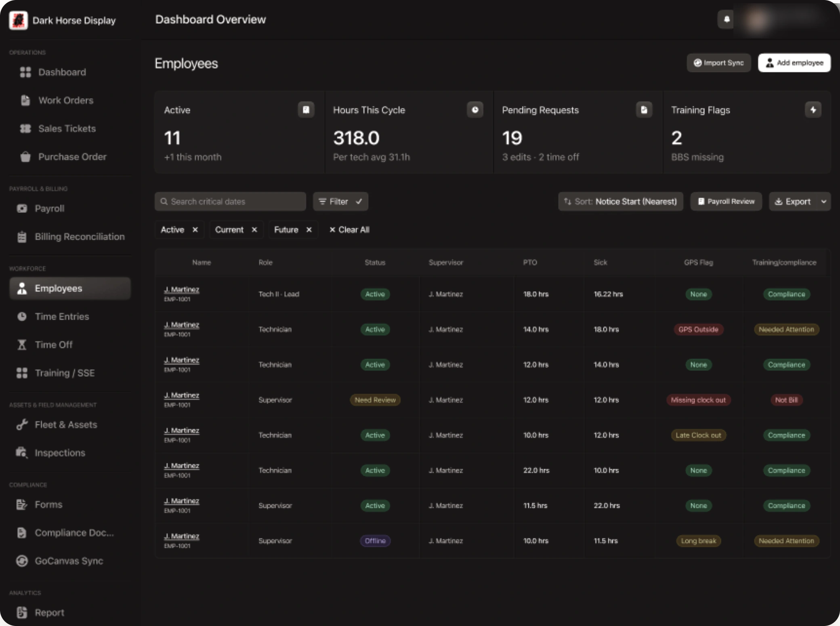The image size is (840, 626).
Task: Remove the Current filter chip
Action: [254, 230]
